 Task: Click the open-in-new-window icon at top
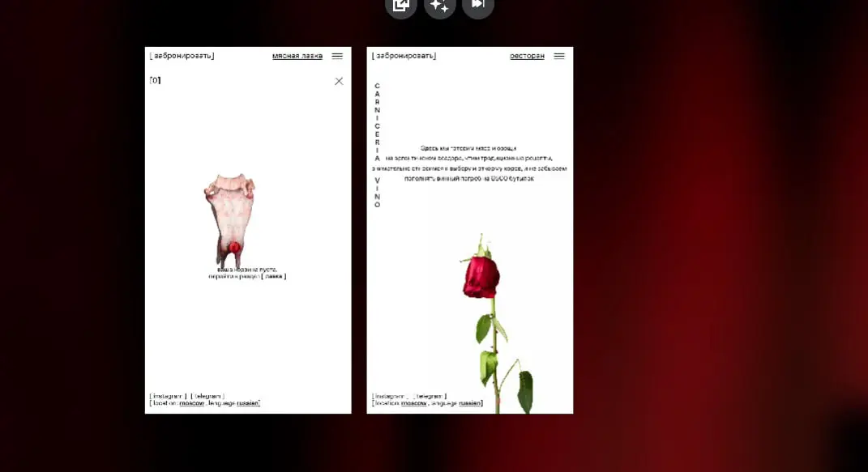401,5
